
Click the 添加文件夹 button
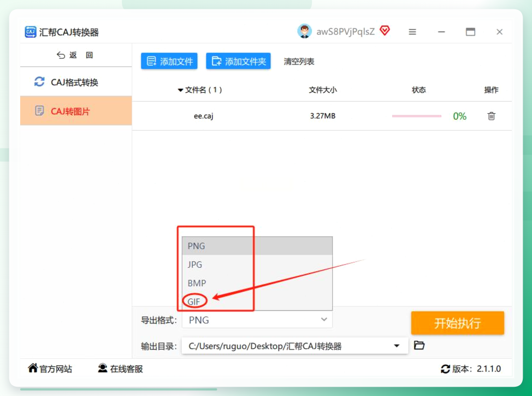pyautogui.click(x=238, y=61)
